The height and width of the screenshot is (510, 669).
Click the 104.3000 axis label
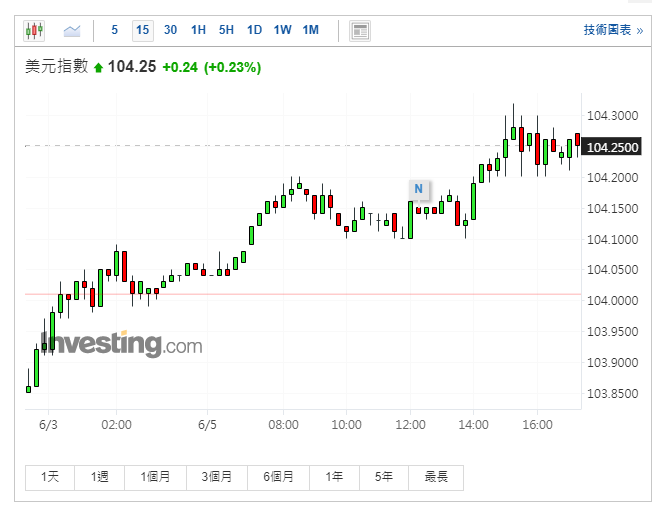click(612, 116)
